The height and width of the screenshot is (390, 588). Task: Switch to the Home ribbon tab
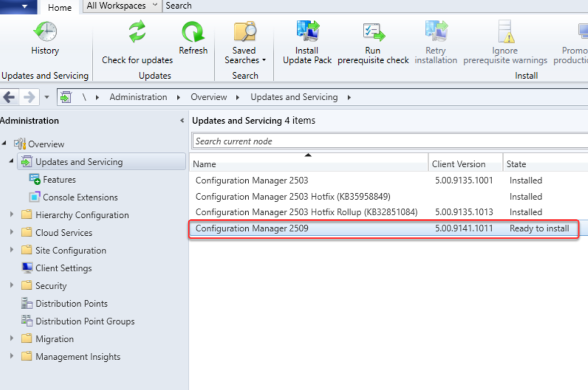coord(60,7)
